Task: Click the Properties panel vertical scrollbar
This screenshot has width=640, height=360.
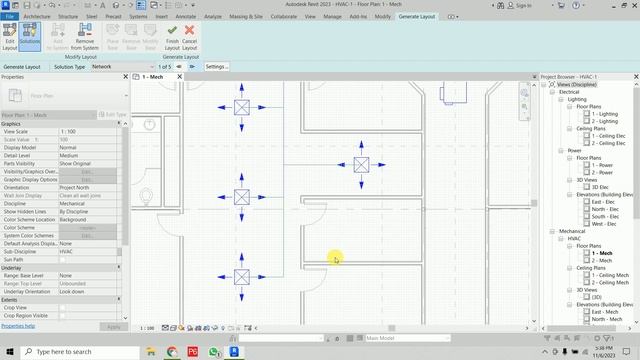Action: [125, 186]
